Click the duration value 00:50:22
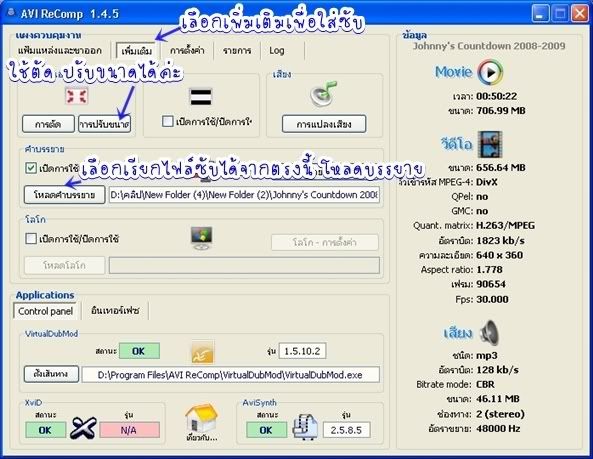This screenshot has width=593, height=459. pos(496,96)
